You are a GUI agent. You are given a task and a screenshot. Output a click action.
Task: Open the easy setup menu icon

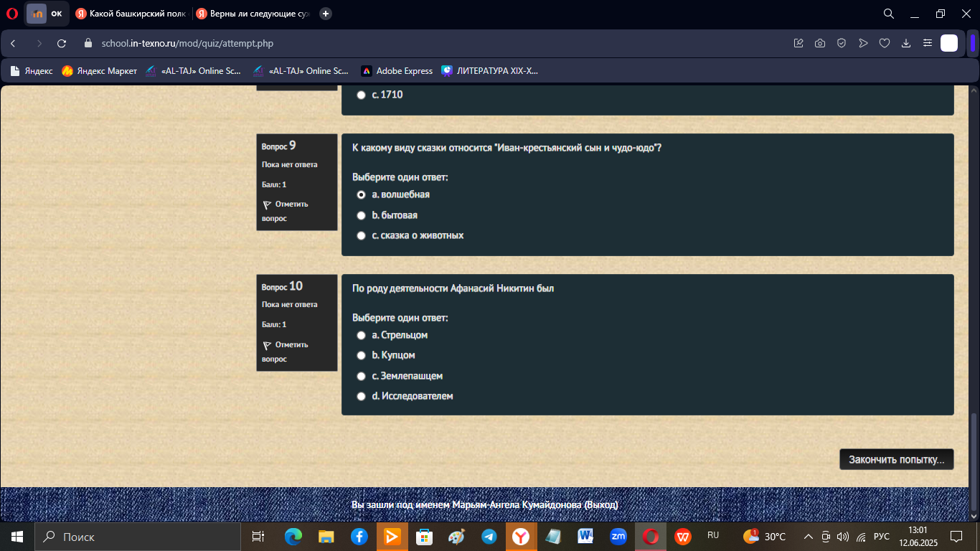tap(928, 43)
